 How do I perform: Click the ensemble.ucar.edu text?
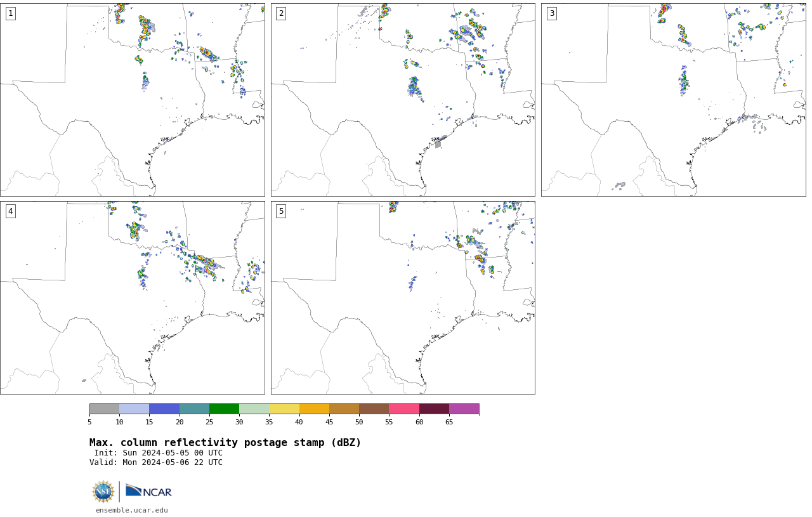[x=132, y=510]
